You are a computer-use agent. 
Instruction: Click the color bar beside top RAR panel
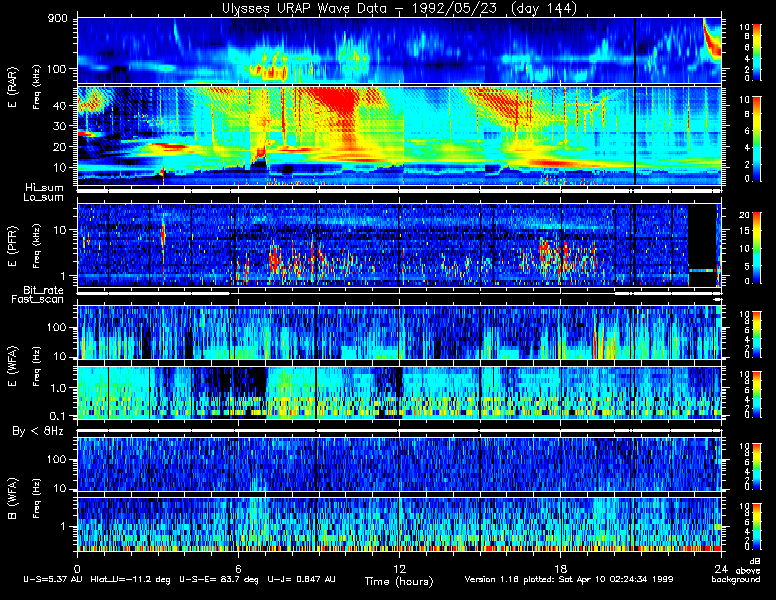[757, 51]
